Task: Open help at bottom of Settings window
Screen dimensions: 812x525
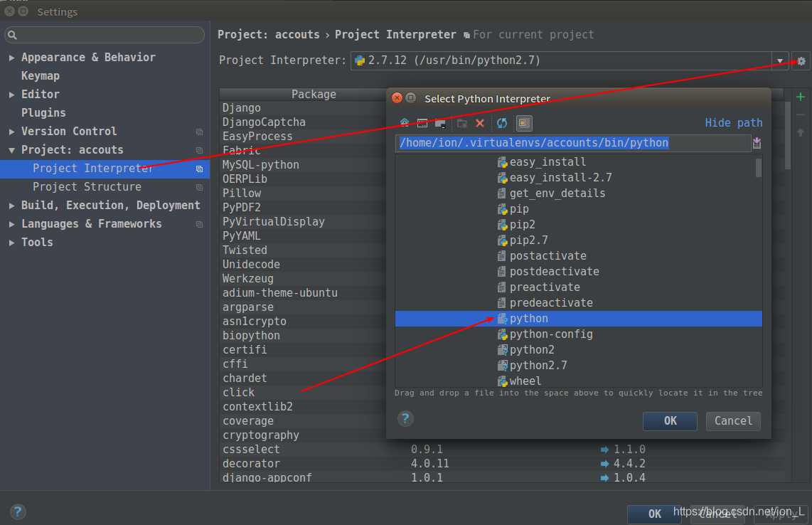Action: coord(18,512)
